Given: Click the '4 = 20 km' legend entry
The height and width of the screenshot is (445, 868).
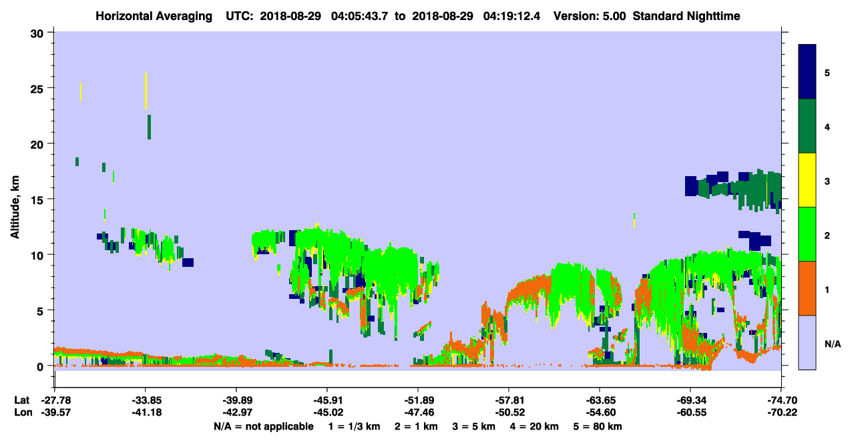Looking at the screenshot, I should [x=535, y=426].
